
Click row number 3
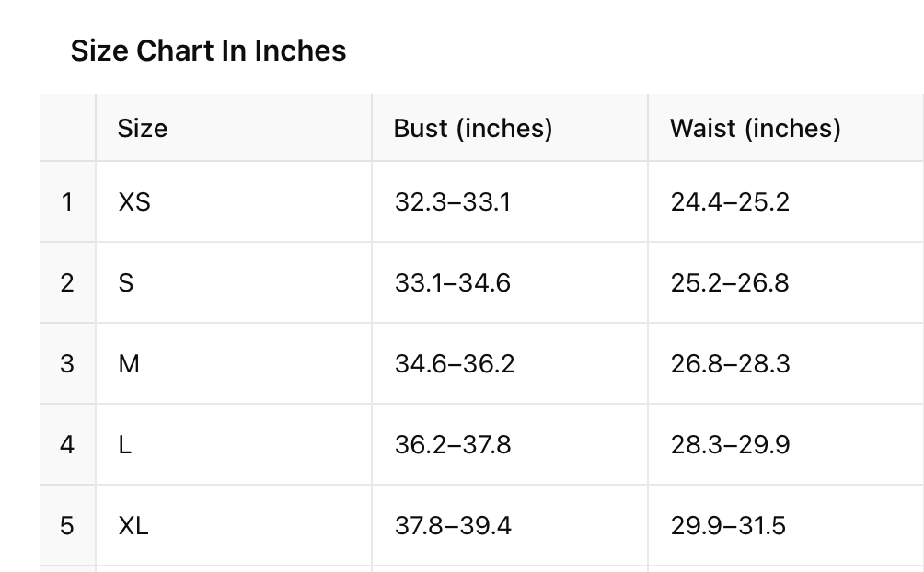pos(67,363)
